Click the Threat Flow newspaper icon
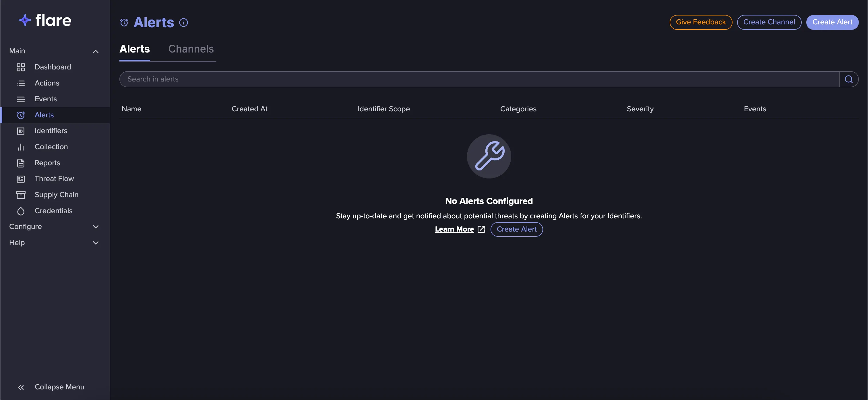 [21, 179]
